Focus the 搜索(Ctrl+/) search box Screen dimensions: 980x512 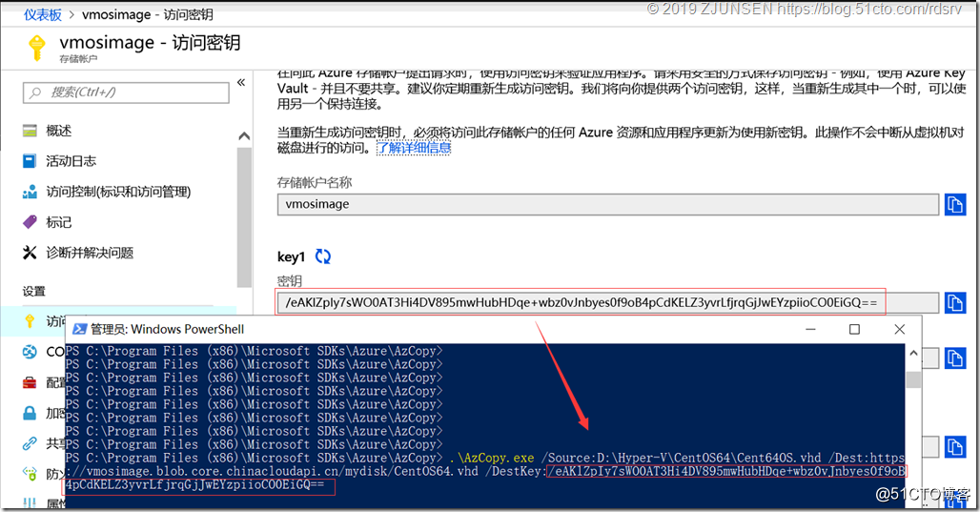tap(126, 92)
